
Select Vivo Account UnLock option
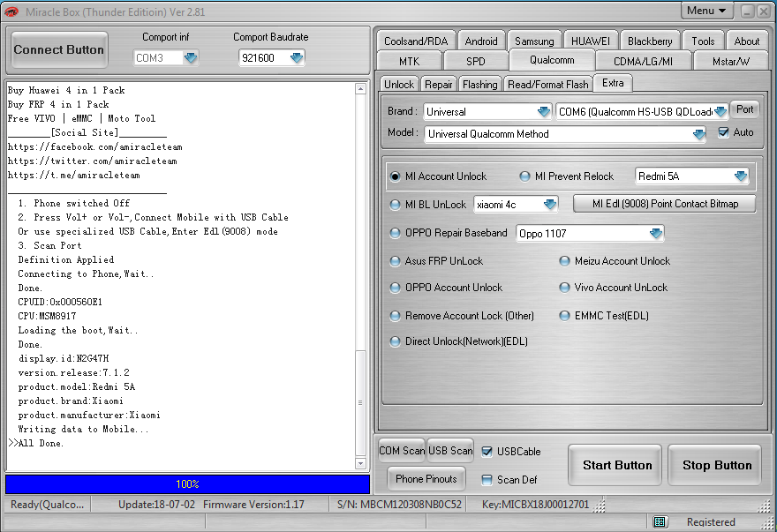point(564,288)
